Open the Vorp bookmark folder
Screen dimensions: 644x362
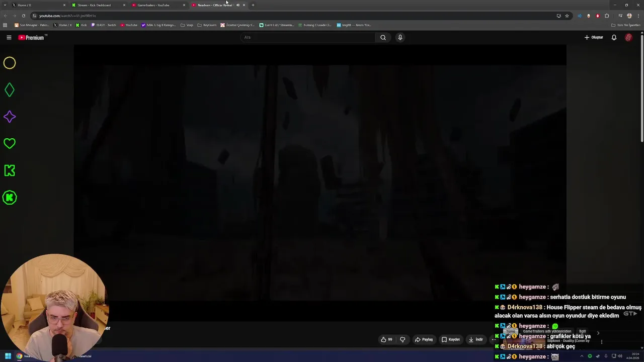[187, 25]
